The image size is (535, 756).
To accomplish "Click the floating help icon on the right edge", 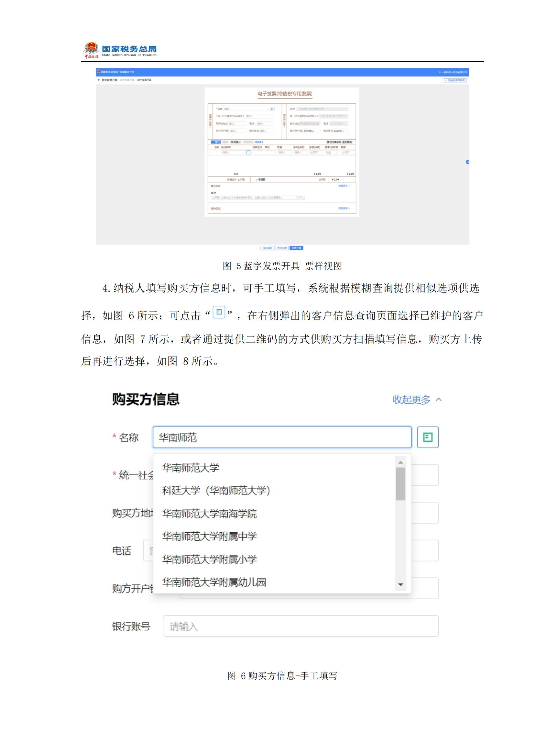I will pos(467,161).
